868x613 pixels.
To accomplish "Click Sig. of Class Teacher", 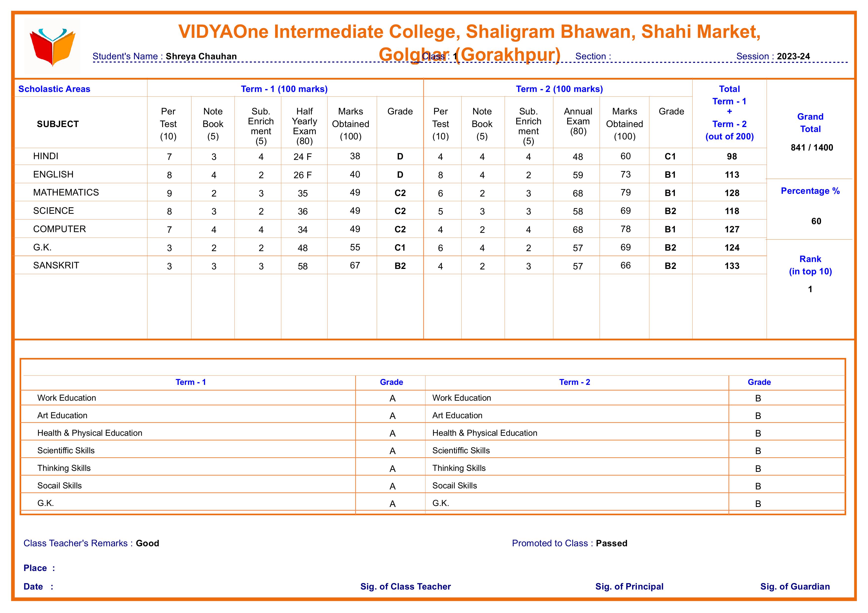I will point(405,586).
